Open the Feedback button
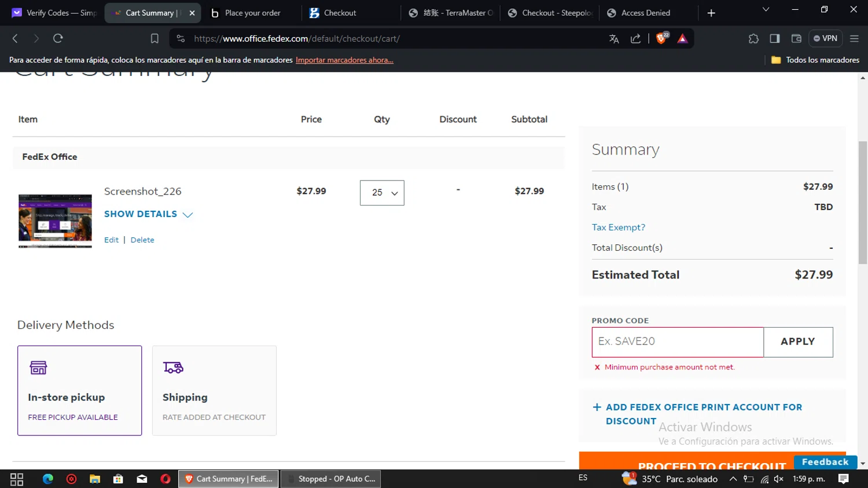Image resolution: width=868 pixels, height=488 pixels. tap(825, 462)
